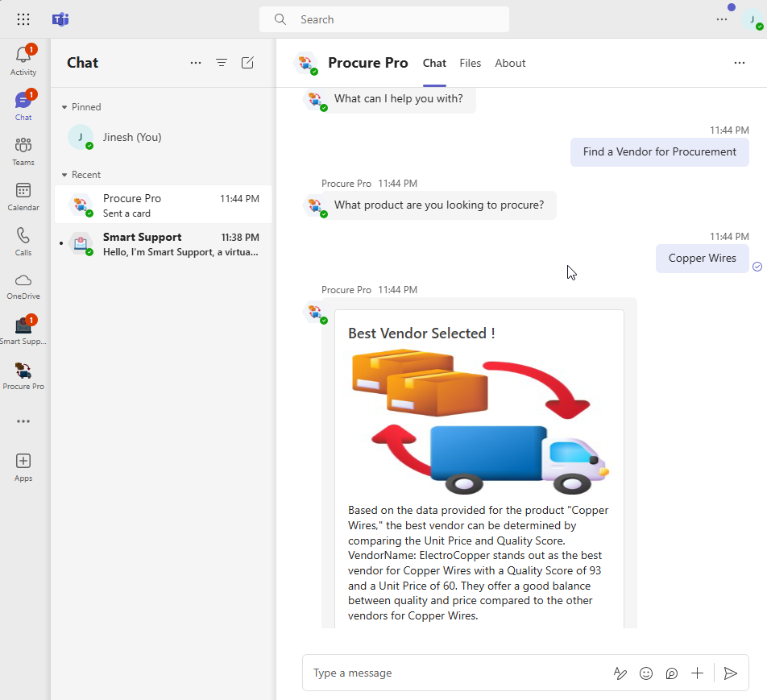Open Calls in the sidebar
Viewport: 767px width, 700px height.
[23, 240]
